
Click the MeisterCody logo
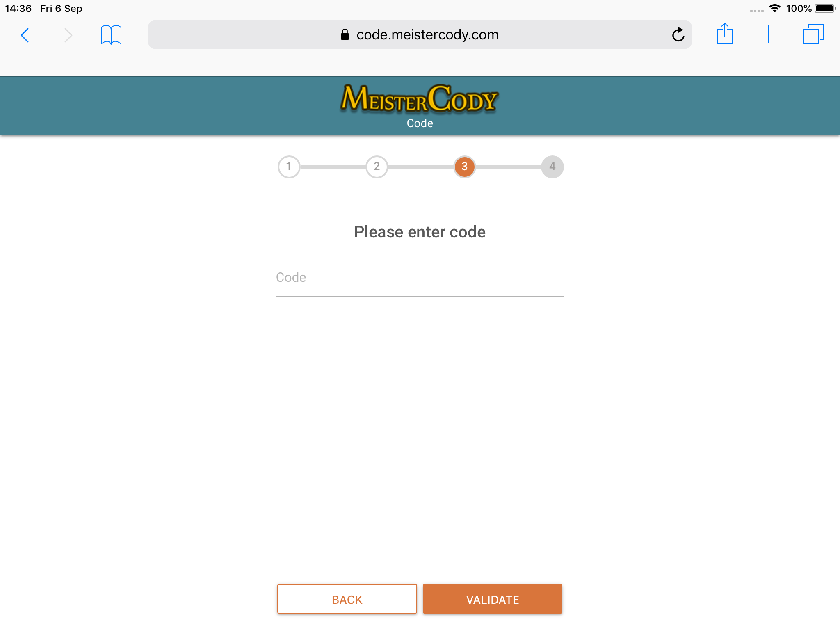[x=420, y=98]
